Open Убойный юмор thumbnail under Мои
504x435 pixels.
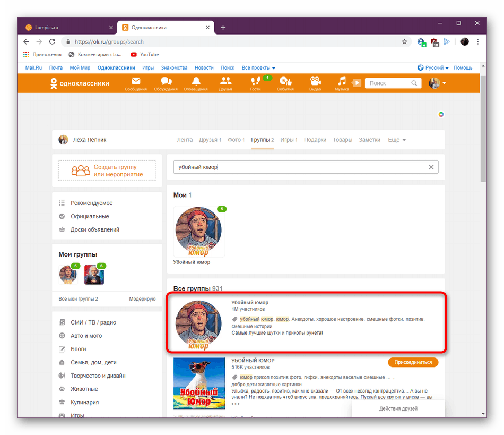tap(199, 232)
